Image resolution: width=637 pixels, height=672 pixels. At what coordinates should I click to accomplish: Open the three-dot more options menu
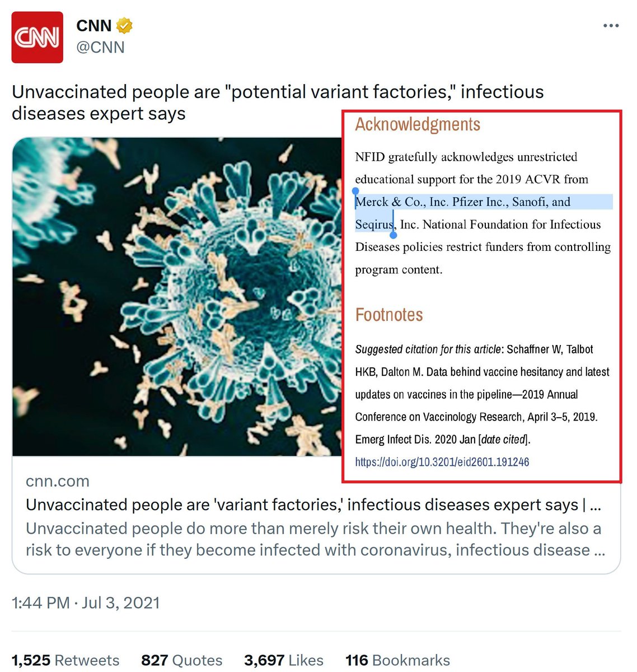click(611, 26)
